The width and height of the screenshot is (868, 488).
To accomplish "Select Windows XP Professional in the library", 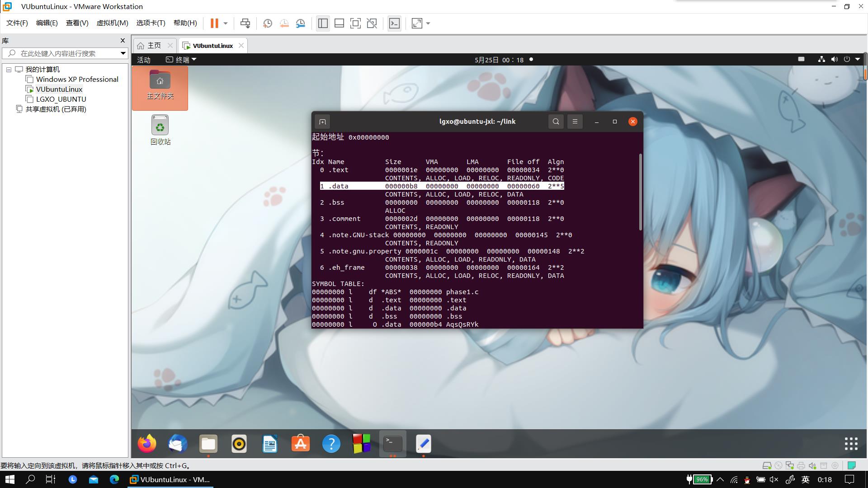I will click(77, 80).
